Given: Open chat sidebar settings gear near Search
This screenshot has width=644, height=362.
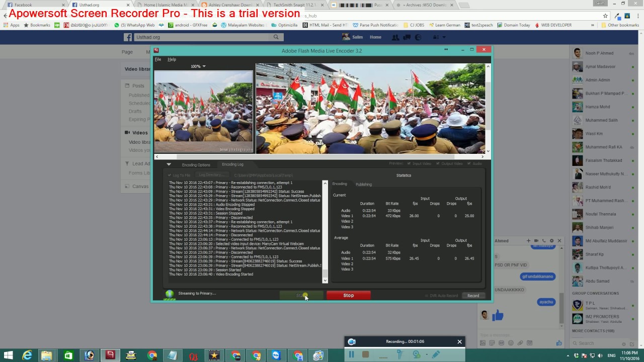Looking at the screenshot, I should (624, 344).
